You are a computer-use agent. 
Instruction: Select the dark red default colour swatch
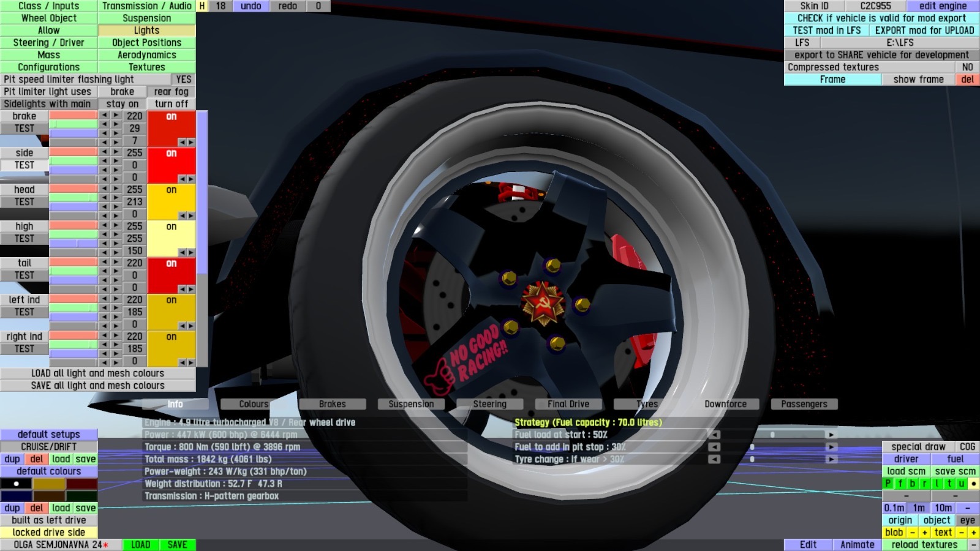tap(81, 484)
